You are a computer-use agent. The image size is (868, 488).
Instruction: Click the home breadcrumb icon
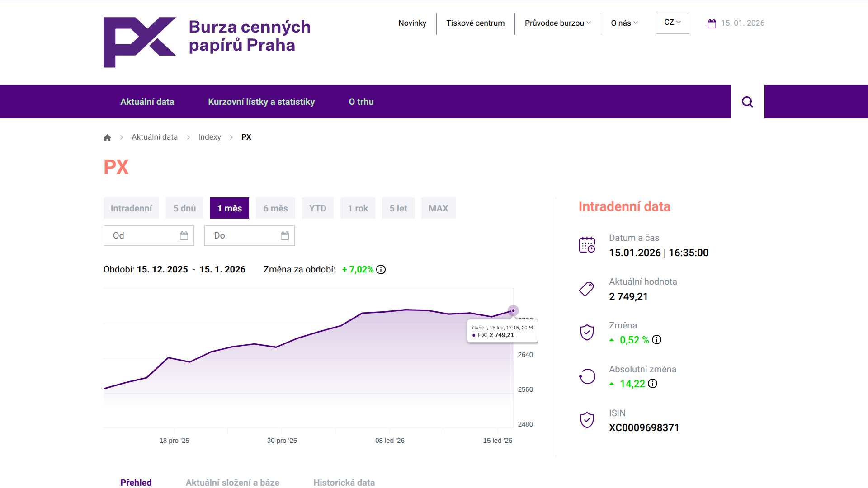[x=107, y=137]
